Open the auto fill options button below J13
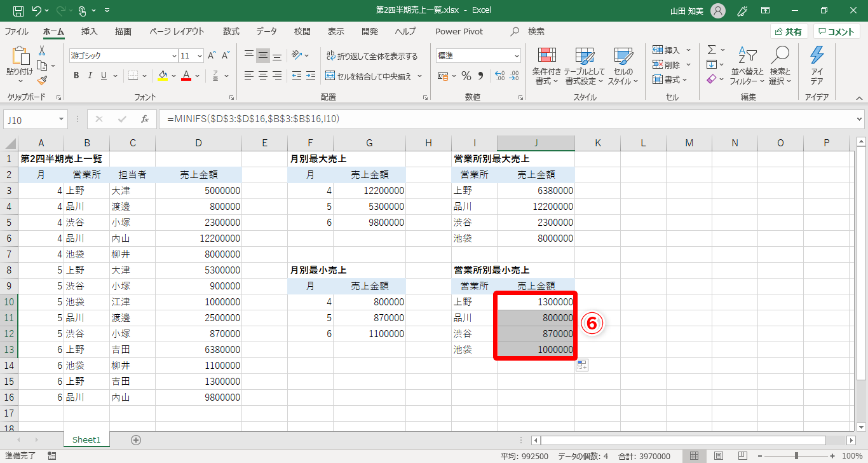The height and width of the screenshot is (463, 868). pyautogui.click(x=582, y=365)
